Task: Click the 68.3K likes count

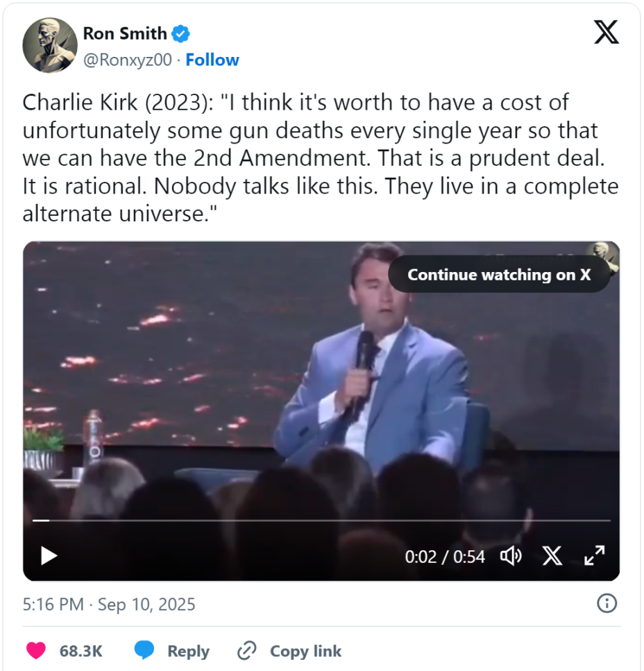Action: pos(81,651)
